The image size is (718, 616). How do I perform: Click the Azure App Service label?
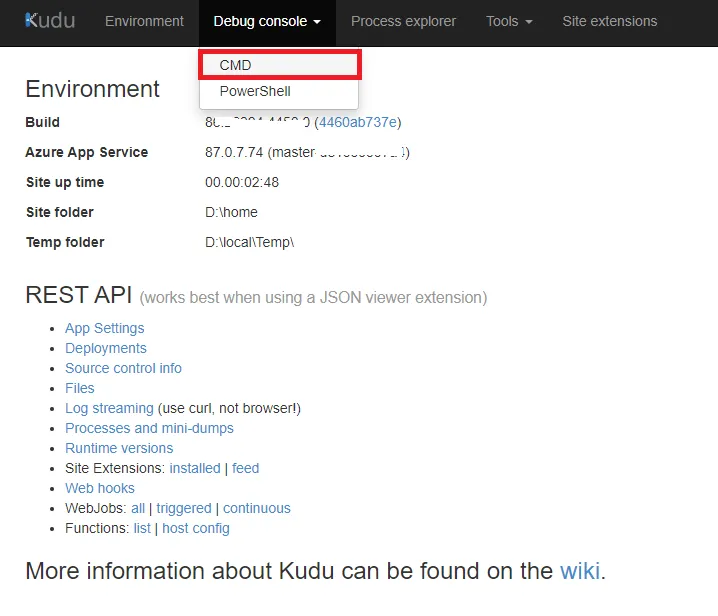pos(87,152)
